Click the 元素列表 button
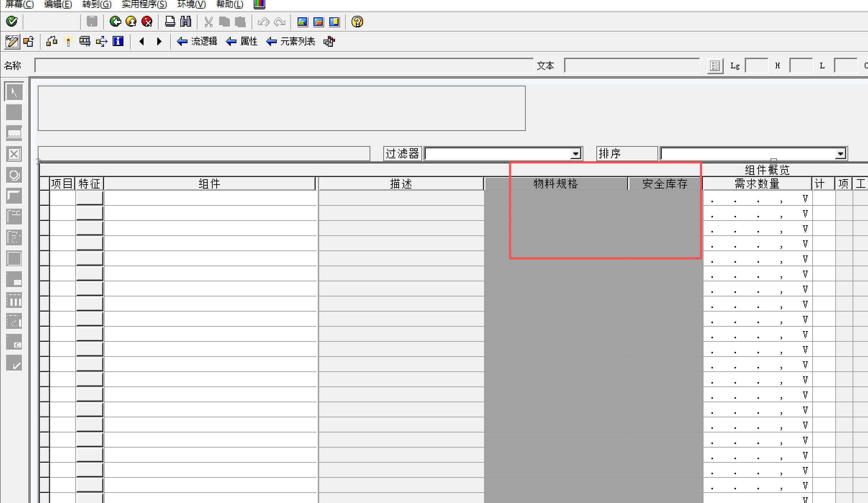Screen dimensions: 868x503 click(x=290, y=41)
